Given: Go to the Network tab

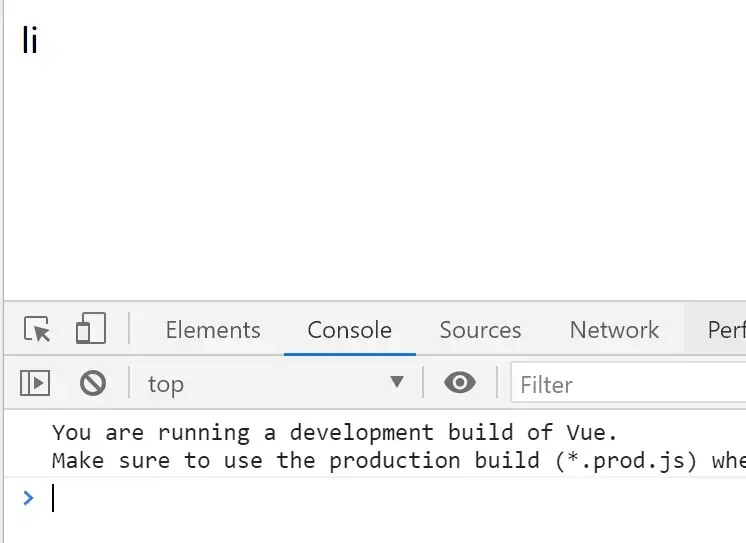Looking at the screenshot, I should pos(614,330).
